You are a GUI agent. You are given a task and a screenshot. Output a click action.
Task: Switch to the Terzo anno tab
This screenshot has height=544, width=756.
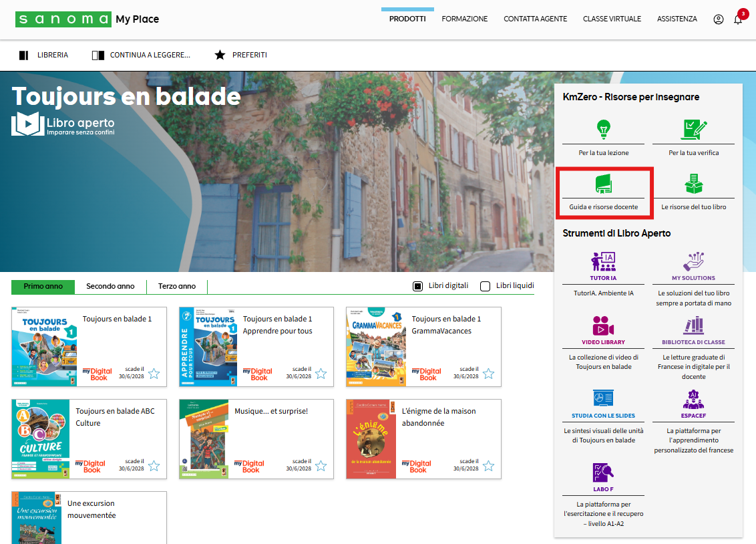177,287
